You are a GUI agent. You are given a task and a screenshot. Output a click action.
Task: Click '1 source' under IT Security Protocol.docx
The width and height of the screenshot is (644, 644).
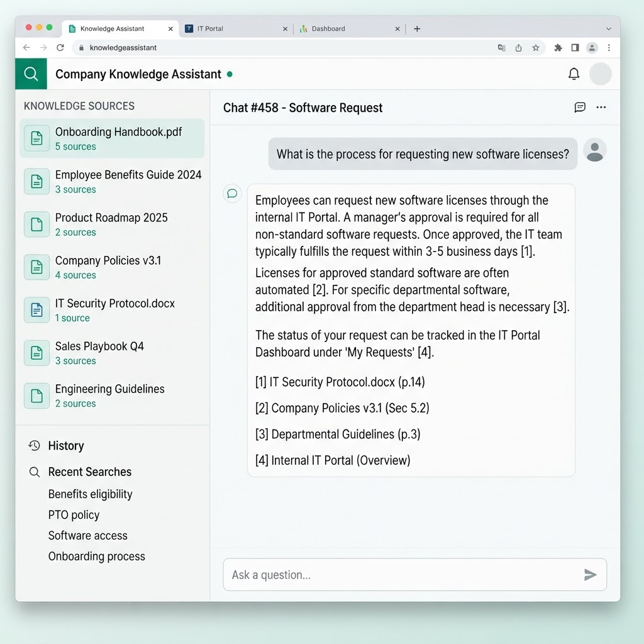point(72,318)
